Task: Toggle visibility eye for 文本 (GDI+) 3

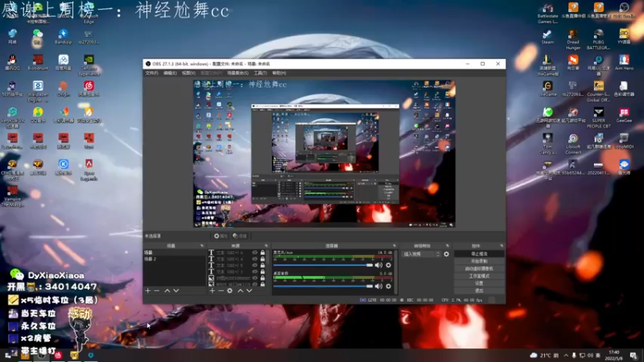Action: click(x=254, y=271)
